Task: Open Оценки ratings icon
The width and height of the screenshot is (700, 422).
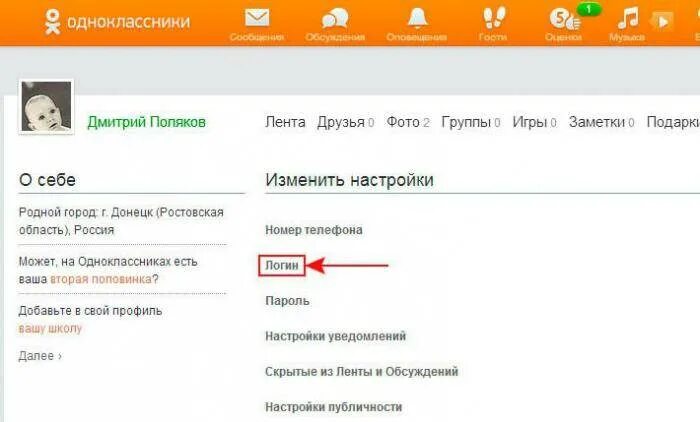Action: [563, 19]
